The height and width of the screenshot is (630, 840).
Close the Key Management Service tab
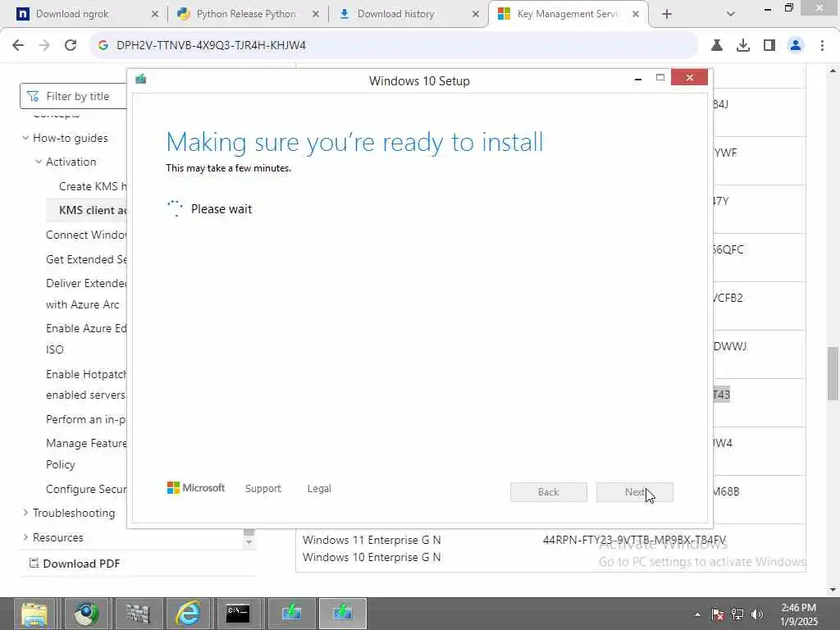click(636, 14)
